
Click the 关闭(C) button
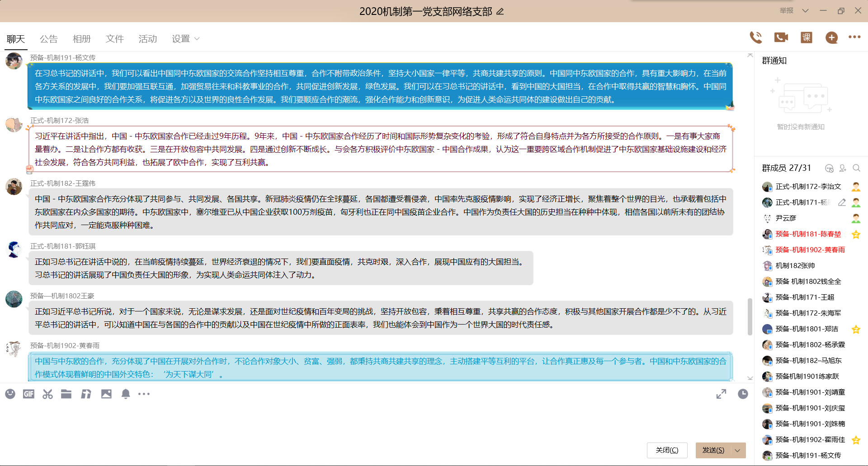click(667, 450)
